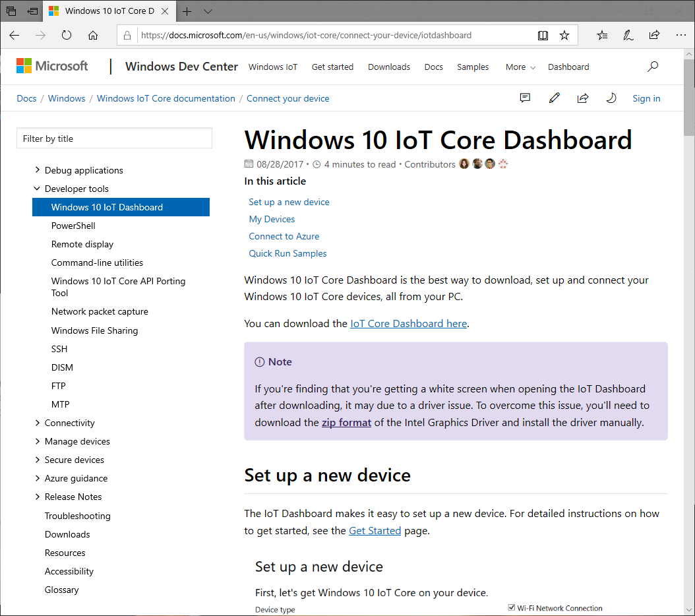
Task: Expand the Debug applications tree node
Action: (x=38, y=170)
